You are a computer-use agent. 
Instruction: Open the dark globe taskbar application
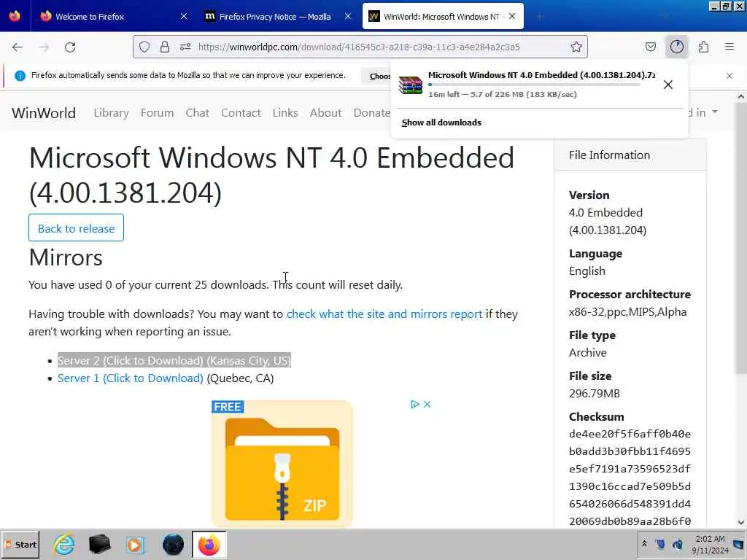(173, 544)
